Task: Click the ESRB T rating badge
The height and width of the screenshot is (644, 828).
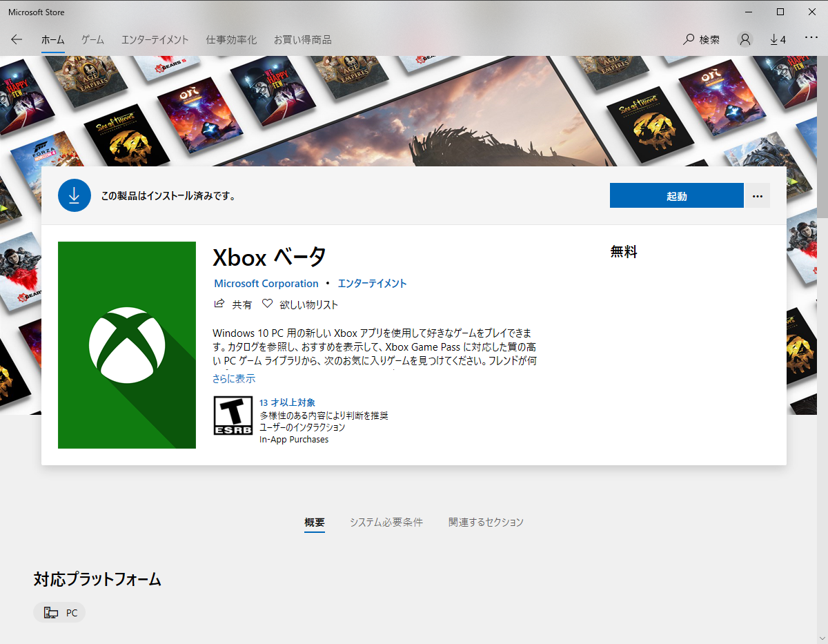Action: click(233, 416)
